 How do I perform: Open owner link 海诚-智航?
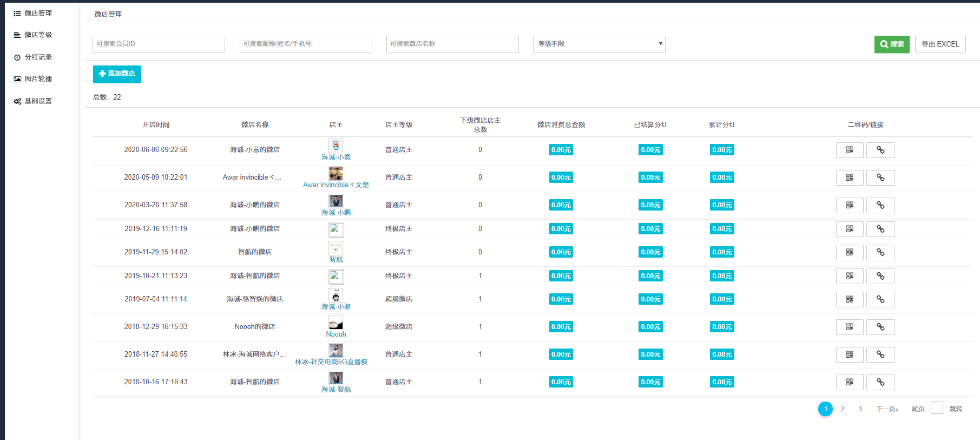(336, 390)
